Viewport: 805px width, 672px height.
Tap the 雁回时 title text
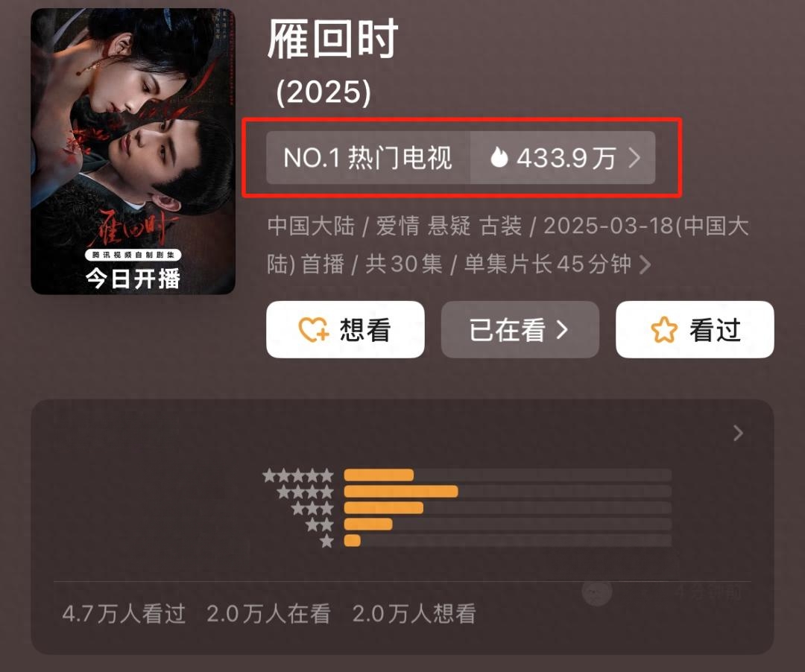[332, 39]
